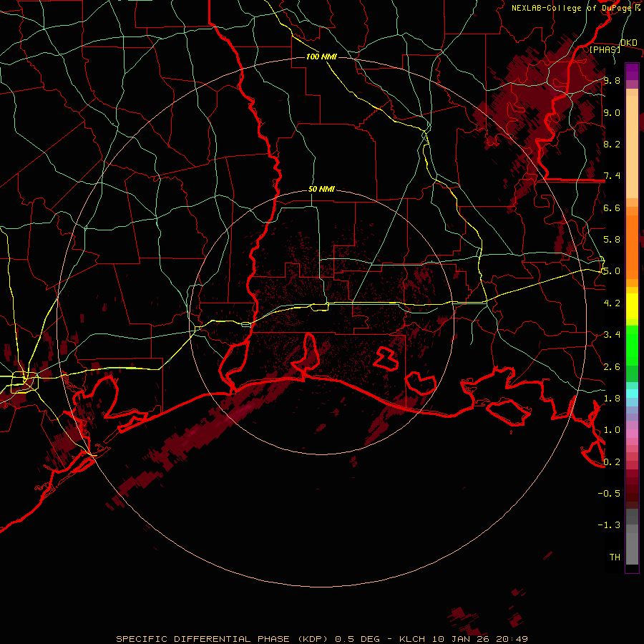This screenshot has height=644, width=644.
Task: Click the purple top segment of color bar
Action: [632, 72]
